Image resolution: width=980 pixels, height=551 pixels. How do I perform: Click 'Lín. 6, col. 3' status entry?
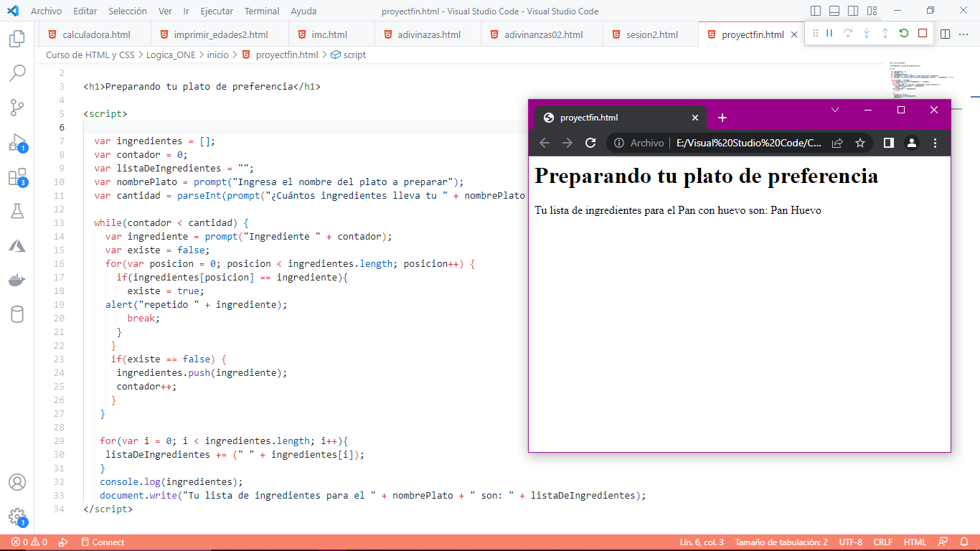702,542
